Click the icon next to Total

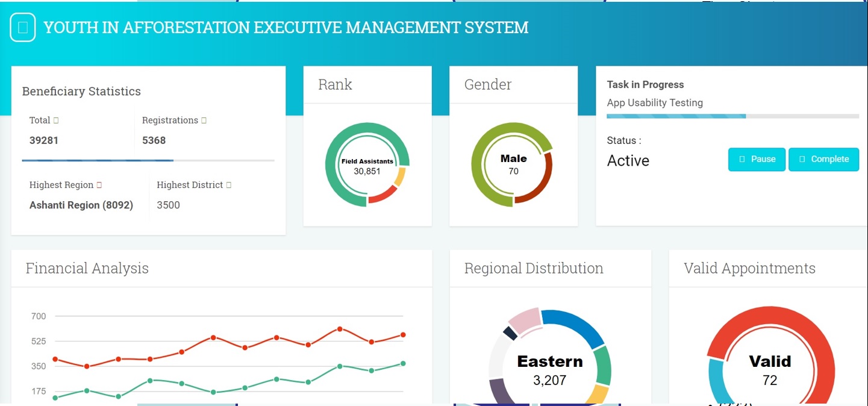[56, 120]
